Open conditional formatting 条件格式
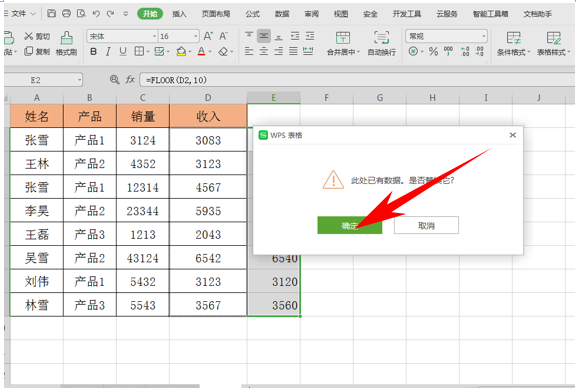 pyautogui.click(x=513, y=43)
